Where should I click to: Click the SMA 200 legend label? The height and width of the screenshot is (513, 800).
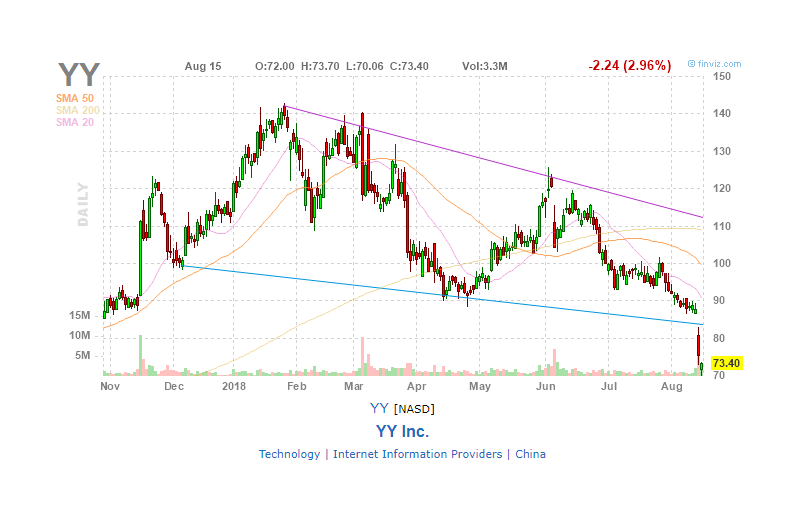(78, 110)
